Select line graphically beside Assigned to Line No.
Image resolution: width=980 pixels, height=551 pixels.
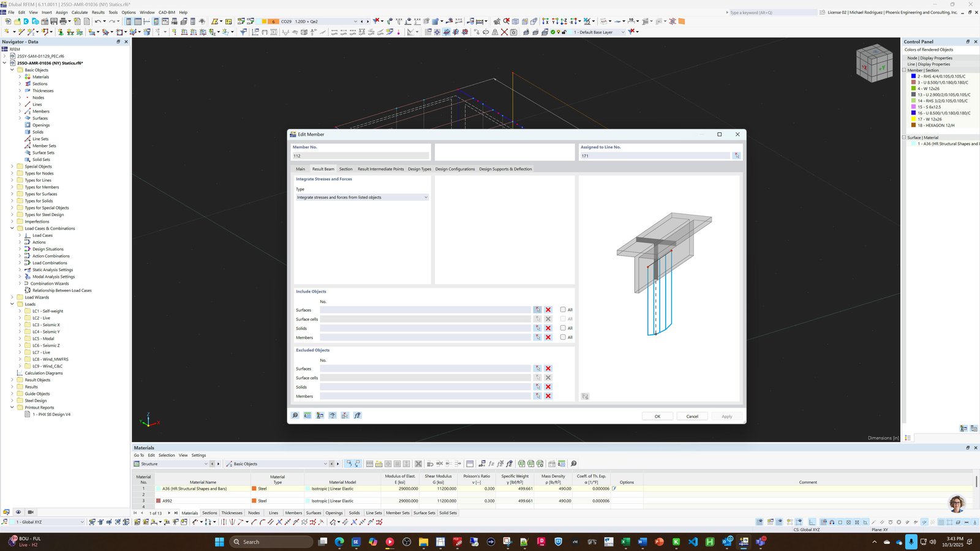click(x=736, y=156)
